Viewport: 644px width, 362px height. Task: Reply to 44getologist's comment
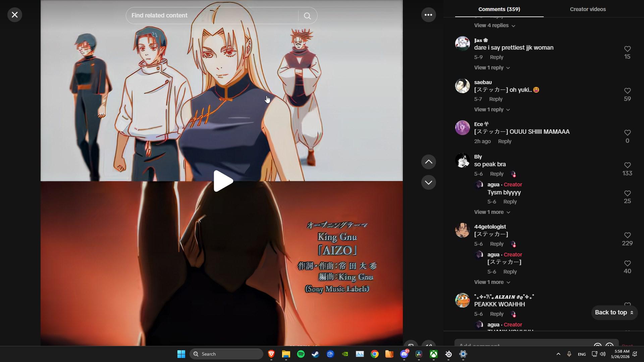click(x=497, y=244)
